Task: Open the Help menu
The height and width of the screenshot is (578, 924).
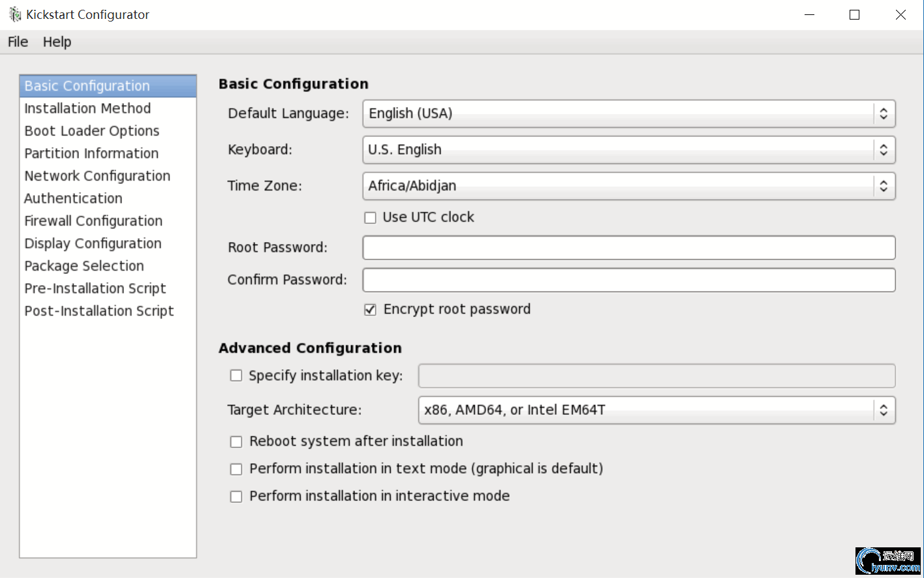Action: point(57,42)
